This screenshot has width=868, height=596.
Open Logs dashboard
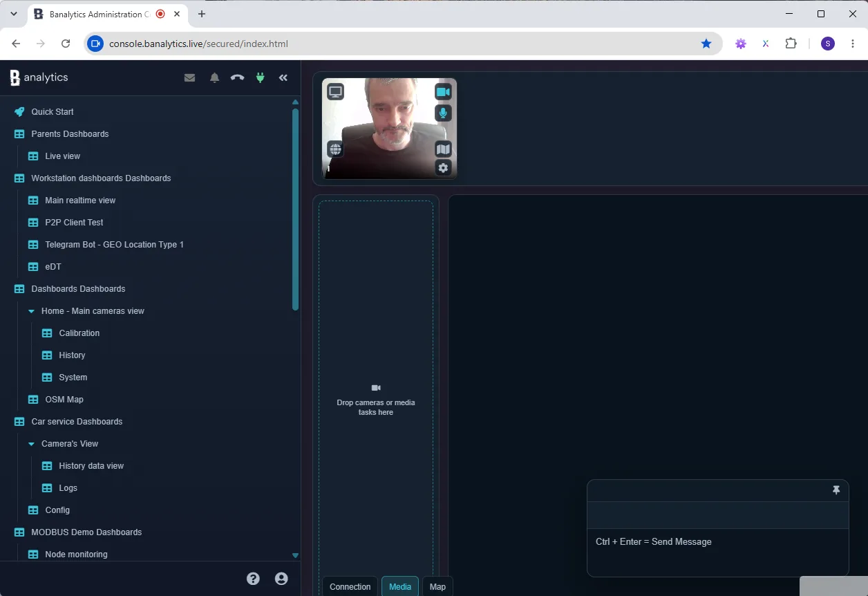[x=68, y=487]
